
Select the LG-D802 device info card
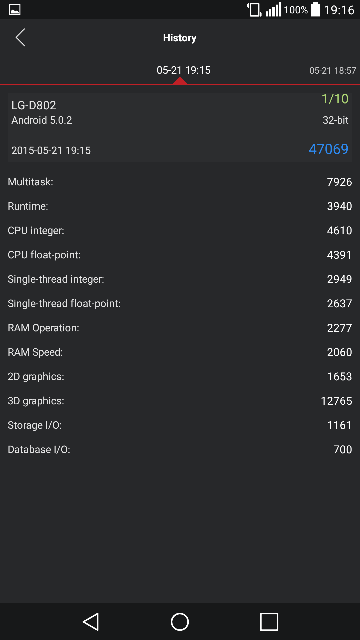180,127
